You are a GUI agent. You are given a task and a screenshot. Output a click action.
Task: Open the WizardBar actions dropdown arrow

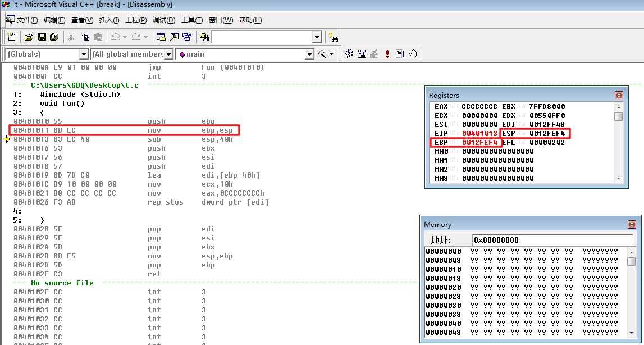[x=331, y=54]
